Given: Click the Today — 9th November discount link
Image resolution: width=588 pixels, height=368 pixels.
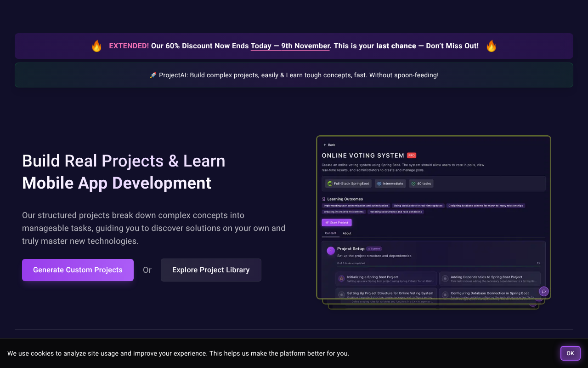Looking at the screenshot, I should point(290,46).
